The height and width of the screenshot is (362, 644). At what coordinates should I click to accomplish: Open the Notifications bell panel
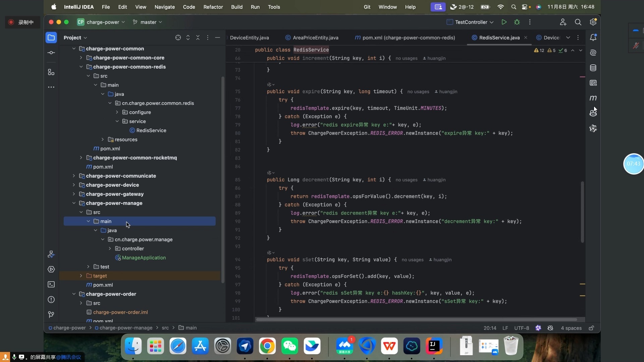click(x=593, y=38)
